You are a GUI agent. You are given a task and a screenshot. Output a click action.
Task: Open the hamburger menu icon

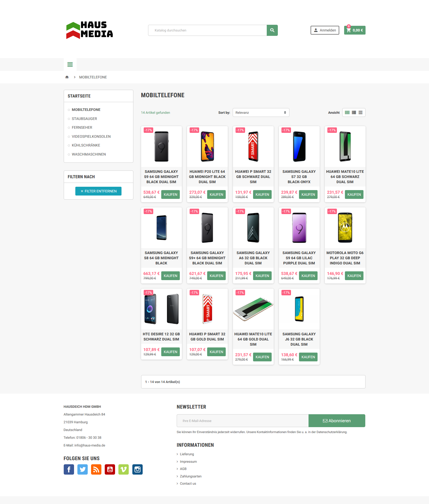(70, 64)
